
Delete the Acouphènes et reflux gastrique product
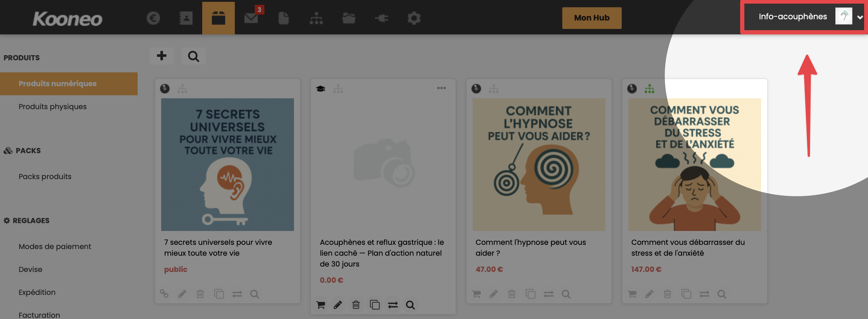356,305
